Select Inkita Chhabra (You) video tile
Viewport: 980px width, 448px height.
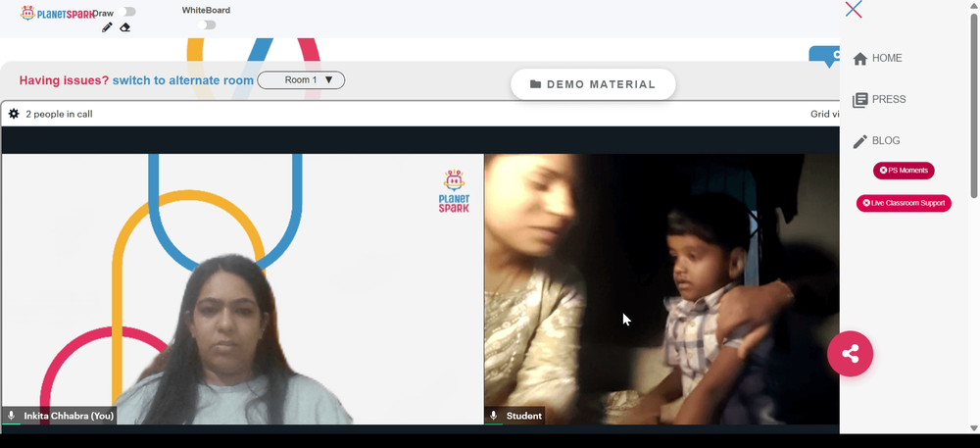coord(242,289)
